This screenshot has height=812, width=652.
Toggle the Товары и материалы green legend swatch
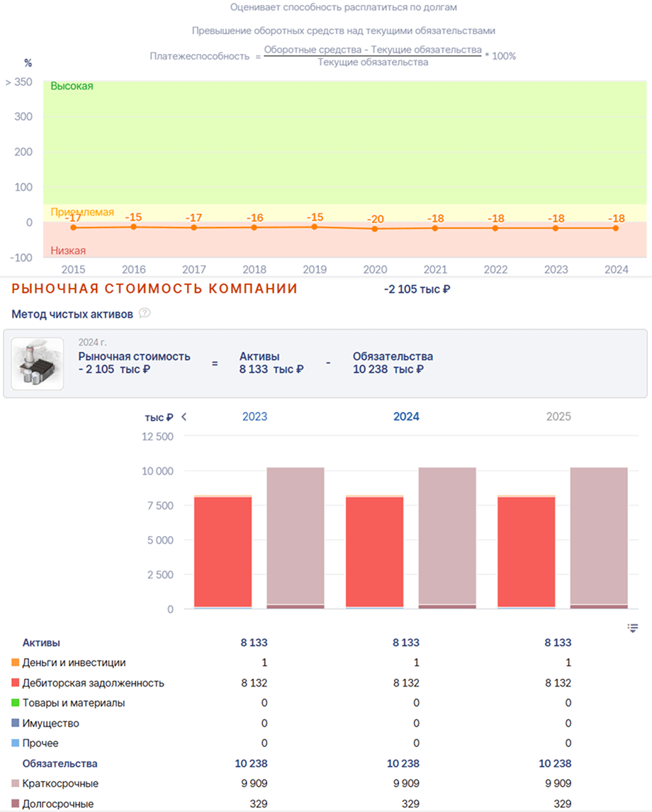point(16,703)
